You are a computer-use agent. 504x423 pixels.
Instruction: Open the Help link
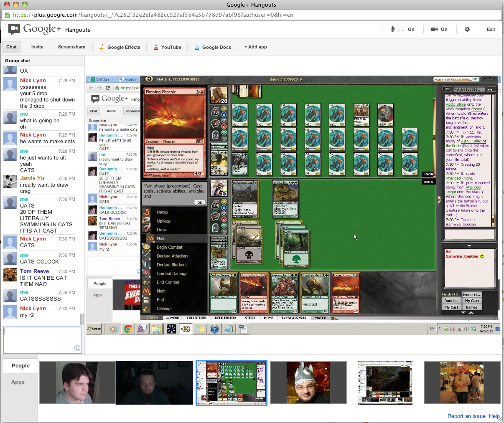tap(494, 416)
